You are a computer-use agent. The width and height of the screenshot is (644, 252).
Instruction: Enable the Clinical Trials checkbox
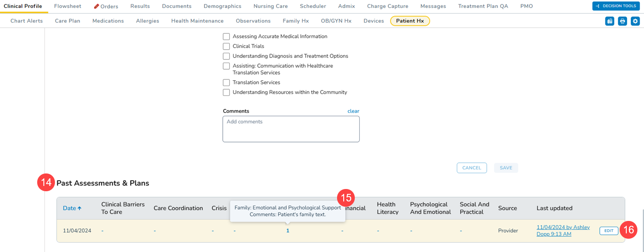(x=226, y=46)
